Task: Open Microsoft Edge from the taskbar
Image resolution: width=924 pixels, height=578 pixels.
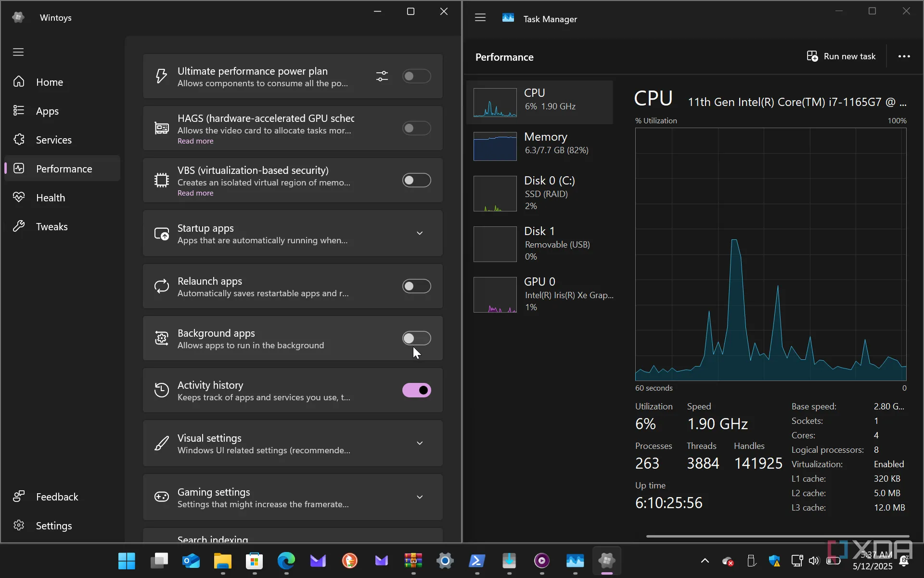Action: tap(286, 561)
